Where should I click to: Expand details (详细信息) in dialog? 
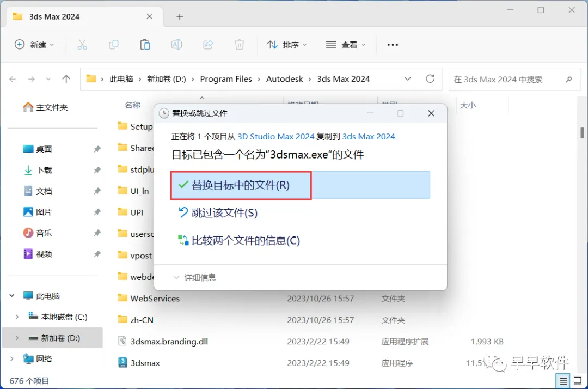(x=195, y=278)
